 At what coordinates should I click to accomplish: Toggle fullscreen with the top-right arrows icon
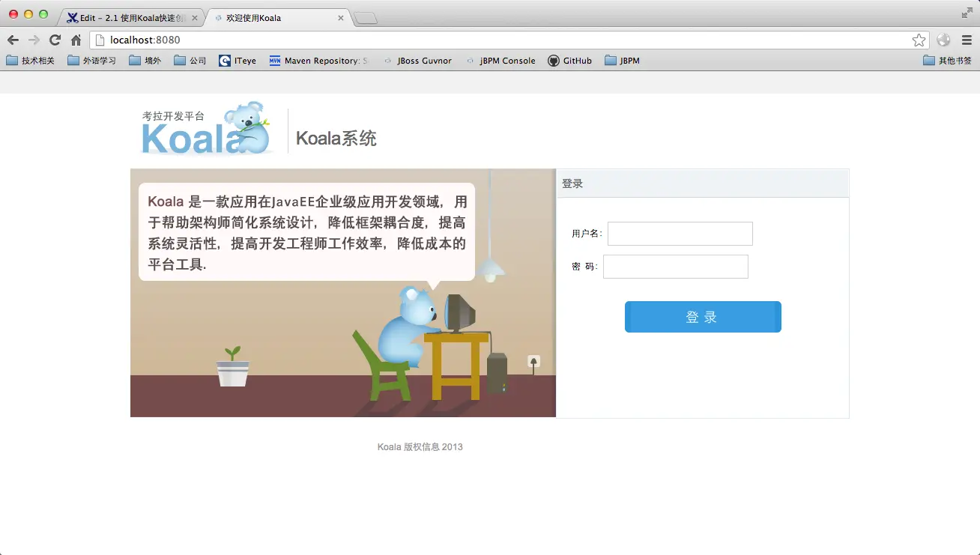click(967, 13)
